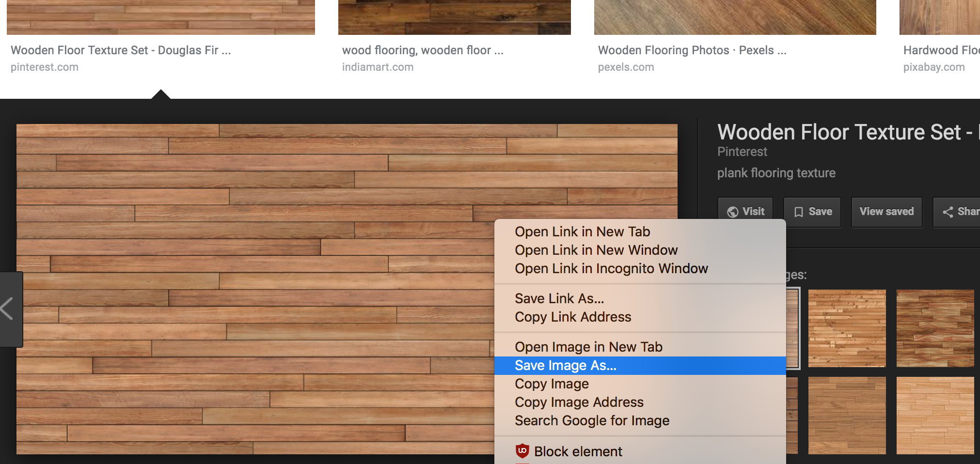The width and height of the screenshot is (980, 464).
Task: Click the Save bookmark button
Action: pyautogui.click(x=812, y=212)
